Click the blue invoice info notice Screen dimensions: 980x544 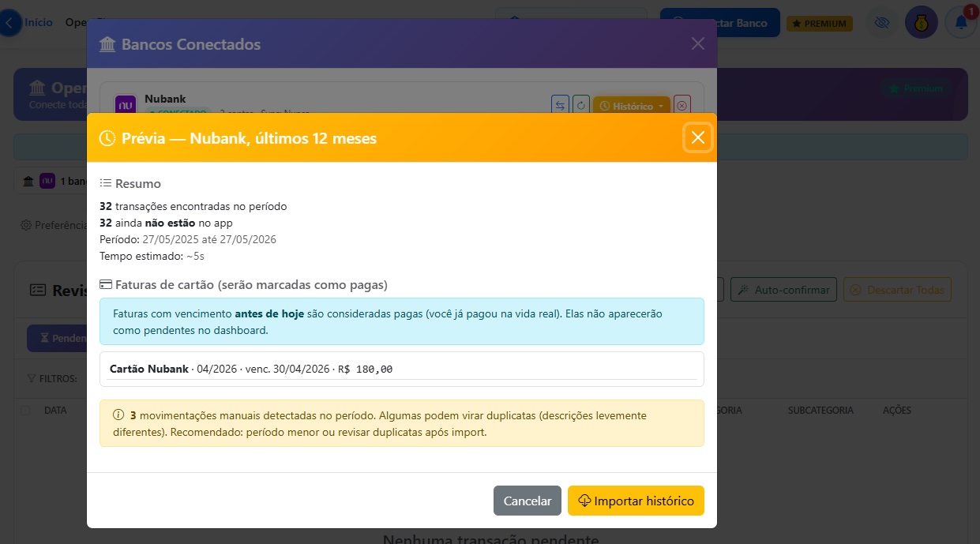(401, 321)
